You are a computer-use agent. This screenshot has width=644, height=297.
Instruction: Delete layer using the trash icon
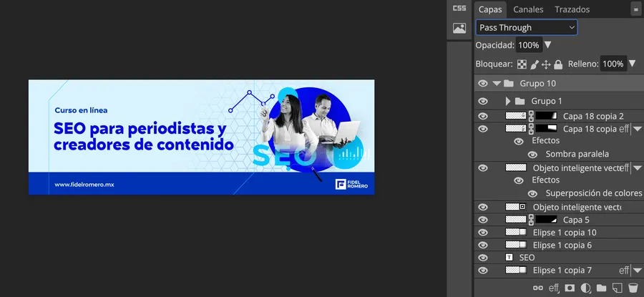(633, 288)
